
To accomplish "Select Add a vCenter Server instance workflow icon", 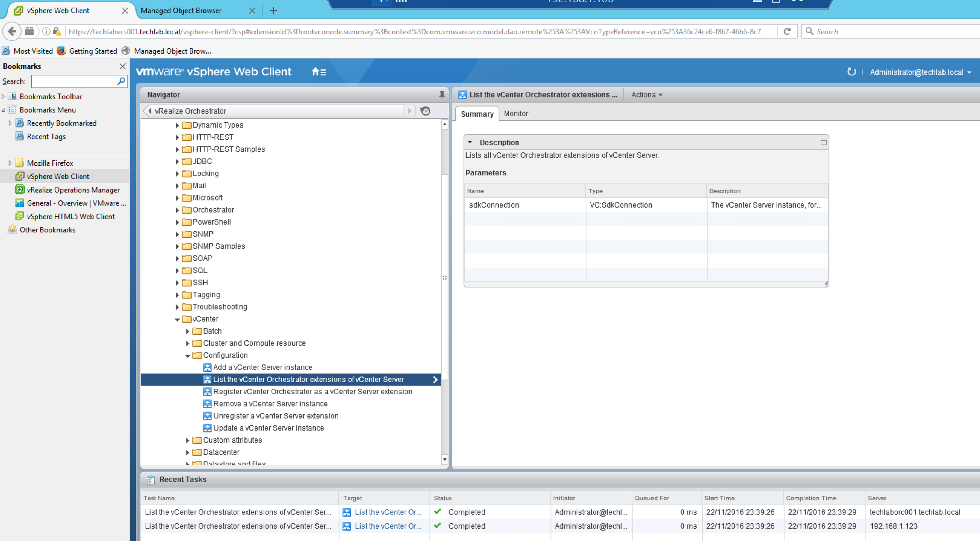I will [207, 367].
